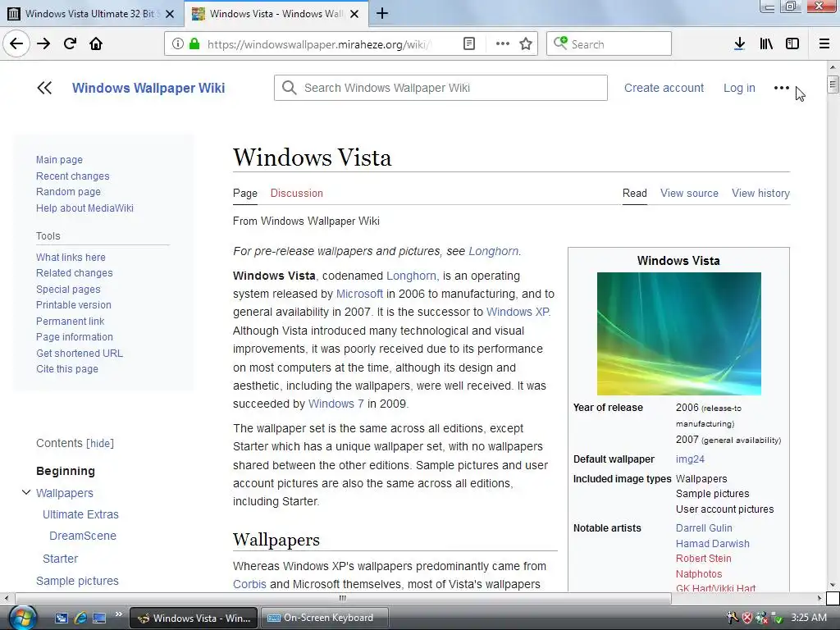Viewport: 840px width, 630px height.
Task: Open the img24 default wallpaper link
Action: pyautogui.click(x=690, y=459)
